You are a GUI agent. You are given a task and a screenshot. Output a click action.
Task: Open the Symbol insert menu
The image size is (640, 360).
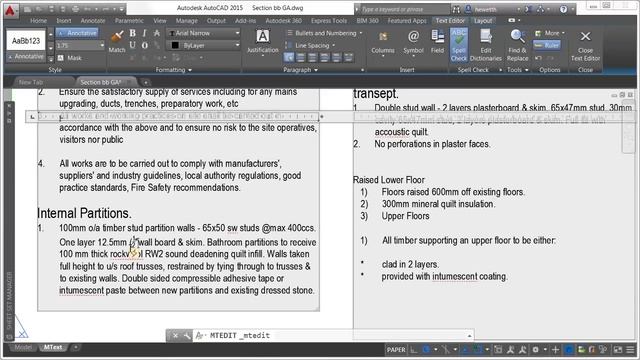click(x=413, y=42)
